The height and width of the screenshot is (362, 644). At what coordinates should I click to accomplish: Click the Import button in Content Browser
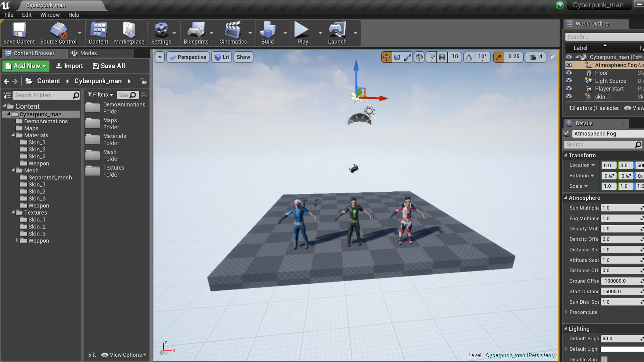[69, 66]
